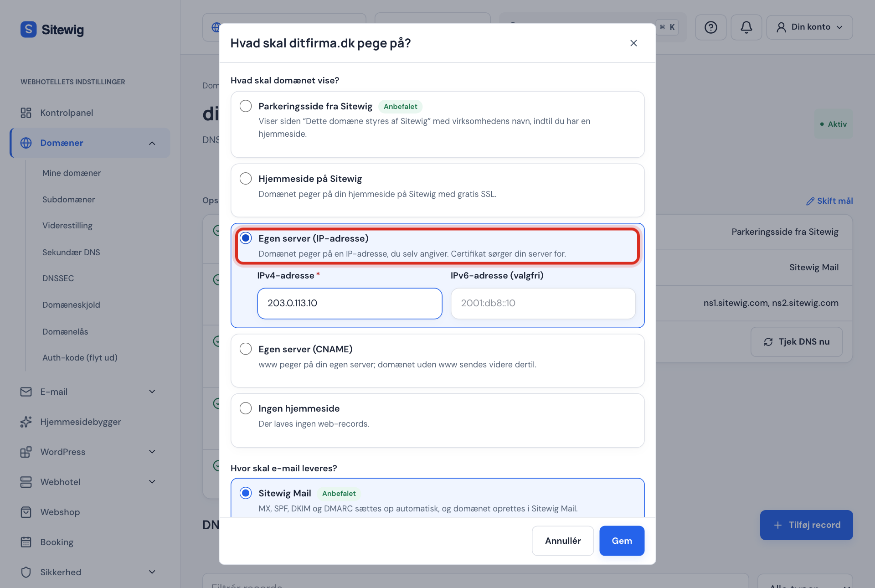The width and height of the screenshot is (875, 588).
Task: Click Tilføj record button
Action: tap(807, 525)
